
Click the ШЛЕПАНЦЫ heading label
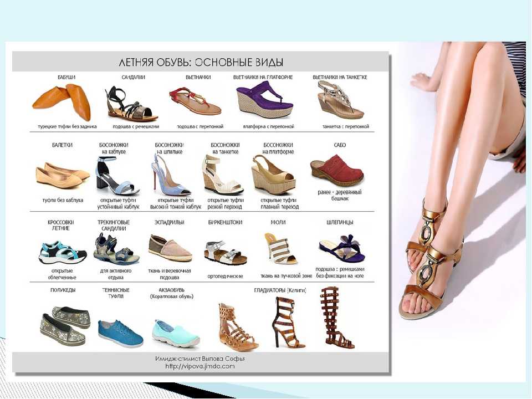(x=340, y=223)
